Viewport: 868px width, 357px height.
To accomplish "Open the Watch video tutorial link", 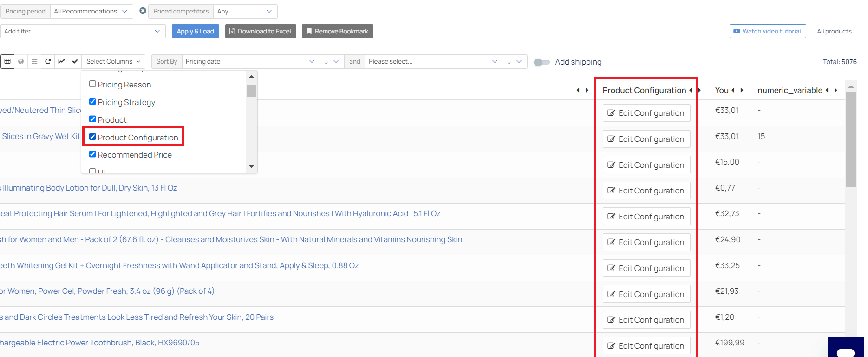I will pyautogui.click(x=768, y=31).
